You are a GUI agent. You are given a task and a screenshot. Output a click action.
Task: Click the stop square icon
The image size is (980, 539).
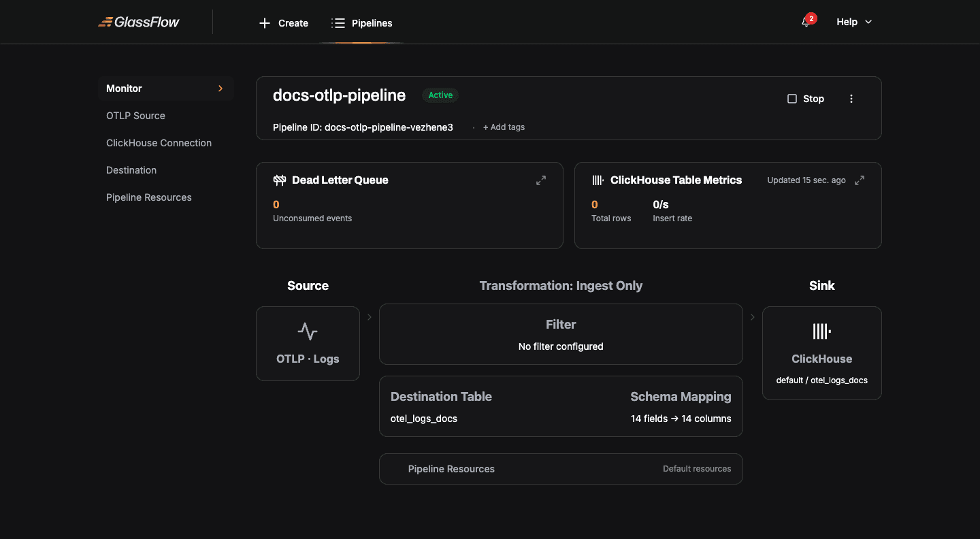pos(792,99)
